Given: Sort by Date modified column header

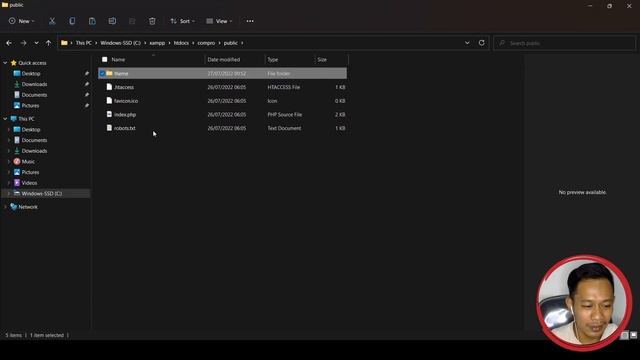Looking at the screenshot, I should point(224,60).
